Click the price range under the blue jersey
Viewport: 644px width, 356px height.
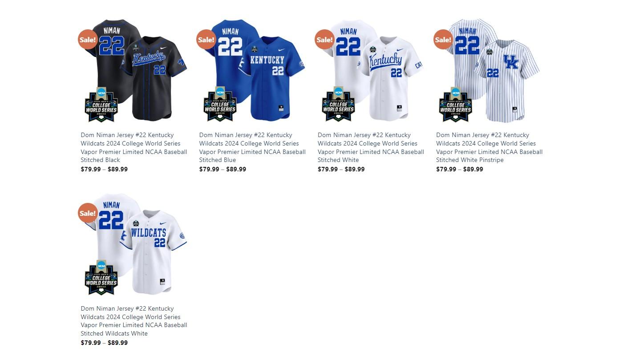(x=223, y=169)
